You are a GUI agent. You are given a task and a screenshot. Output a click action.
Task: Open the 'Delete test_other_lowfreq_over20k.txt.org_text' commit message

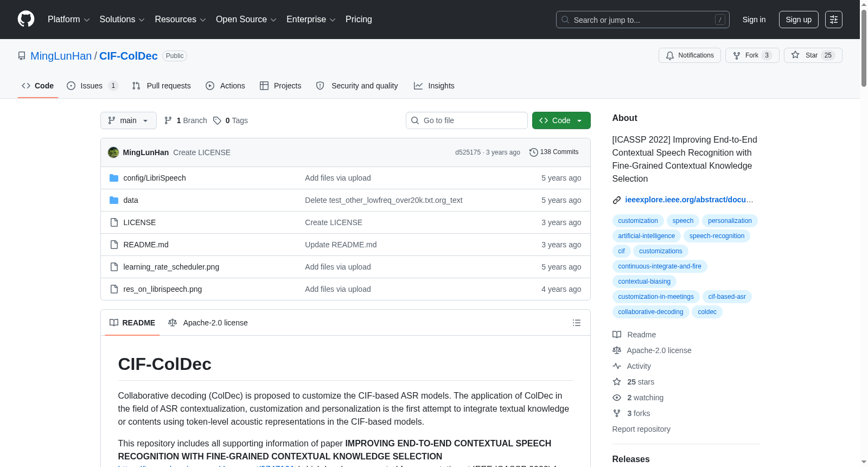click(384, 200)
